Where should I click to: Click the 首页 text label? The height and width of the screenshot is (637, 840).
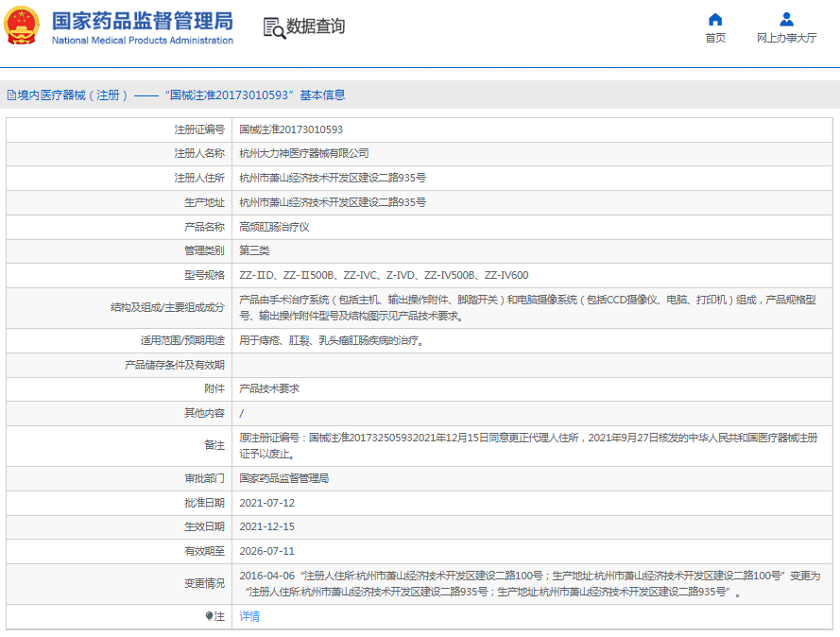click(x=715, y=38)
